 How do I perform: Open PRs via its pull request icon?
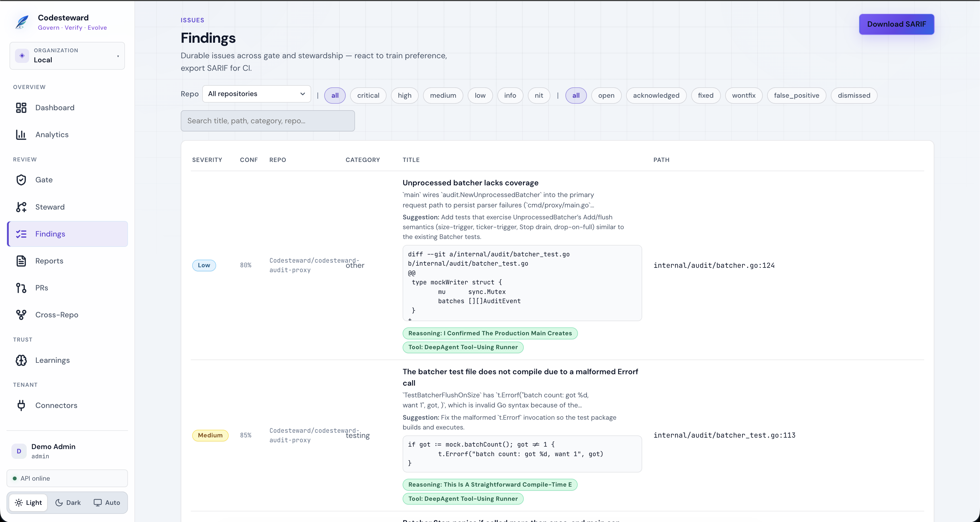(x=21, y=288)
